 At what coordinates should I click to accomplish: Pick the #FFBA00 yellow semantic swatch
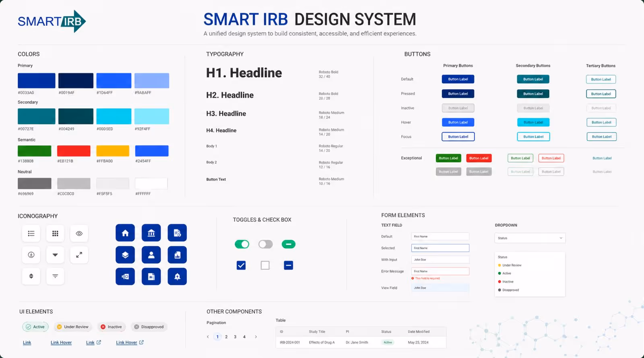(x=113, y=151)
